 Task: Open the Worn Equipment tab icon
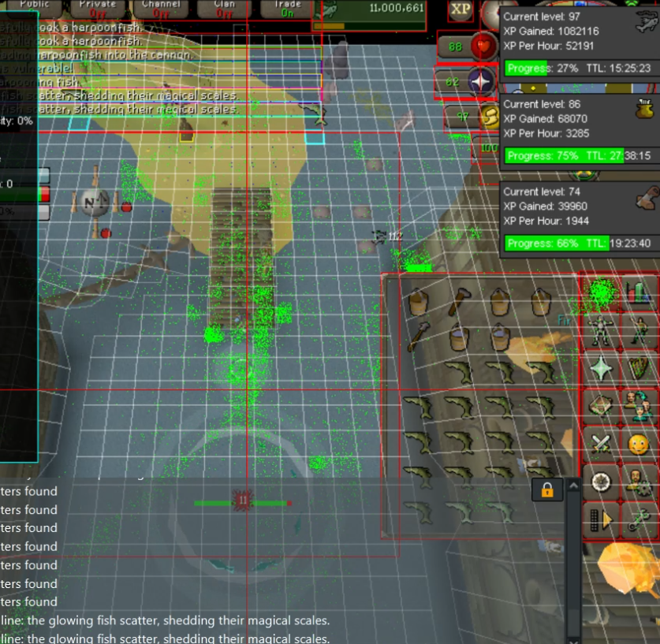coord(602,331)
